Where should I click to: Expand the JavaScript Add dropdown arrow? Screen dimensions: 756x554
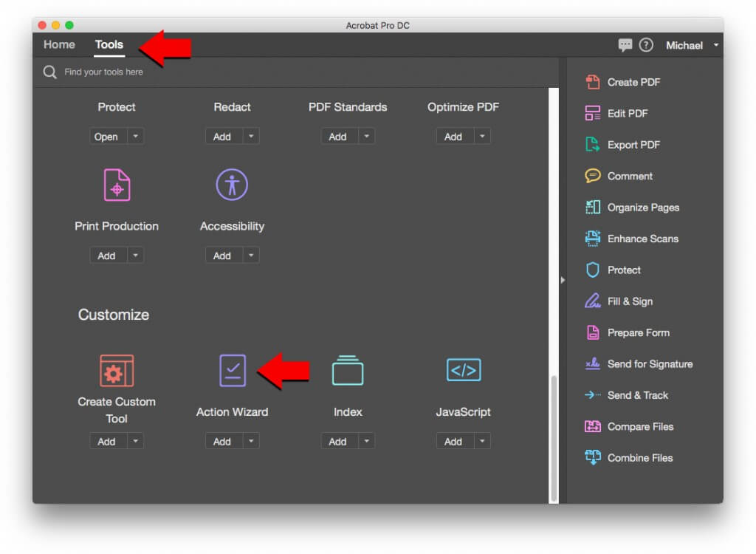coord(482,441)
